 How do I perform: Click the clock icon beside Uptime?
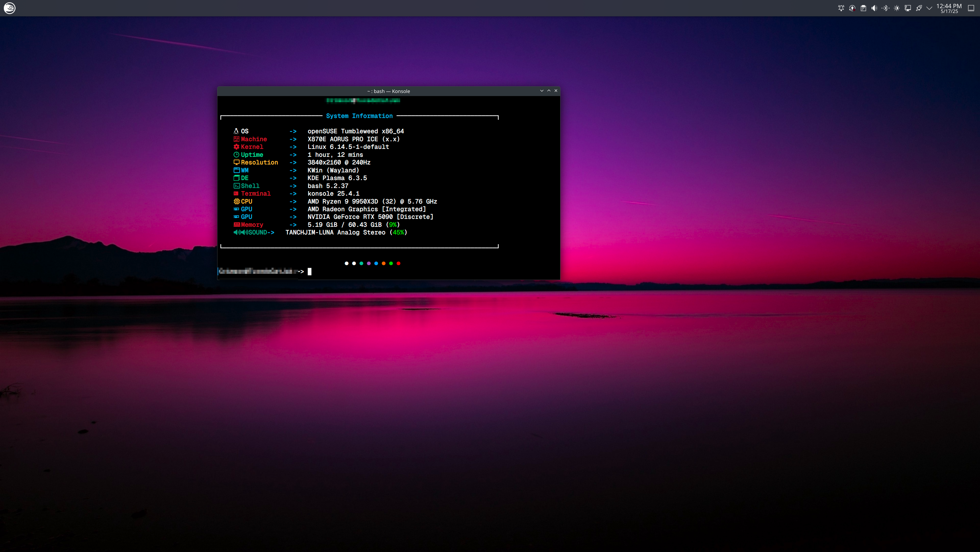(x=236, y=155)
